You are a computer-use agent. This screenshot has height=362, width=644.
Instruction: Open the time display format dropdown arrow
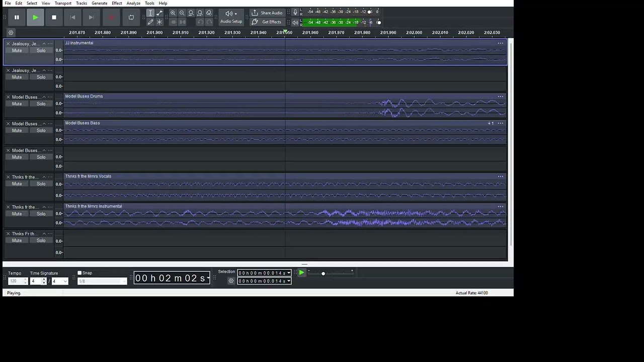[208, 278]
